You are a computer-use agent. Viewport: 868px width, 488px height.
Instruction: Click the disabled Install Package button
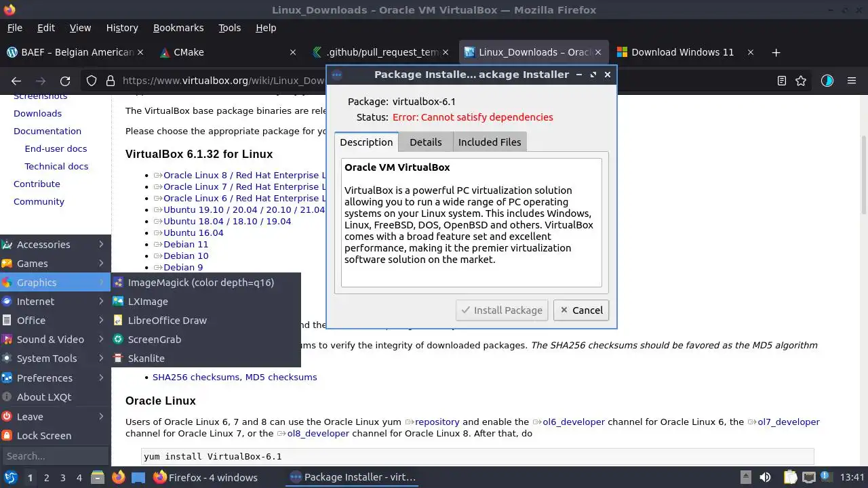click(502, 310)
